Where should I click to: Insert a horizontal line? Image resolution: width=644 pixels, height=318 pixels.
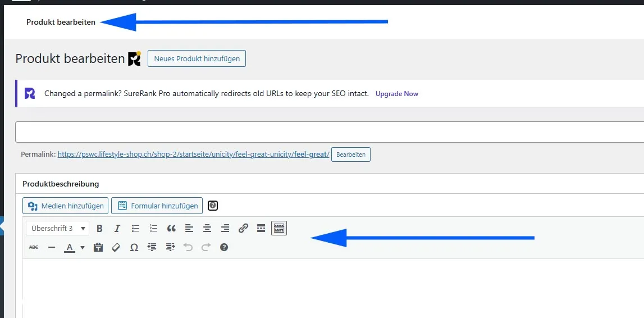51,247
